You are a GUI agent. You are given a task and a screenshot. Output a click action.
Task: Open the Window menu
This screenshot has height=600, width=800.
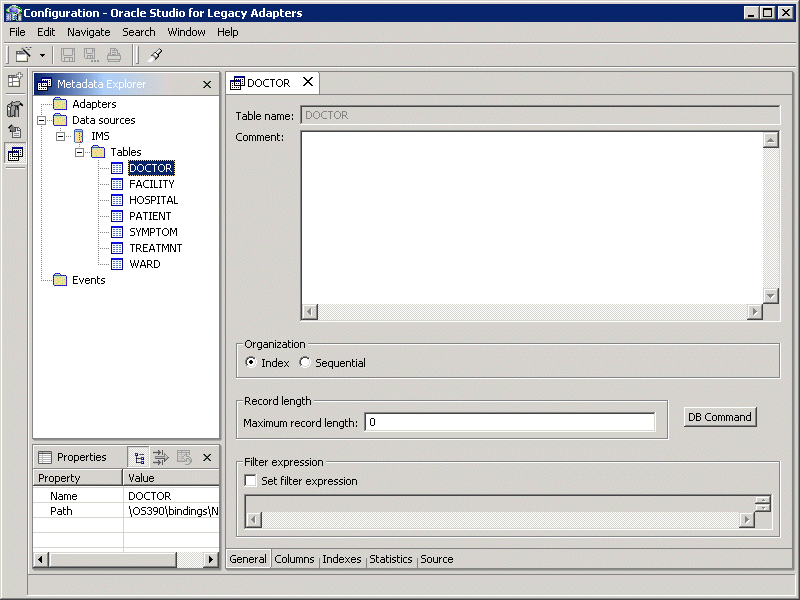(x=186, y=32)
